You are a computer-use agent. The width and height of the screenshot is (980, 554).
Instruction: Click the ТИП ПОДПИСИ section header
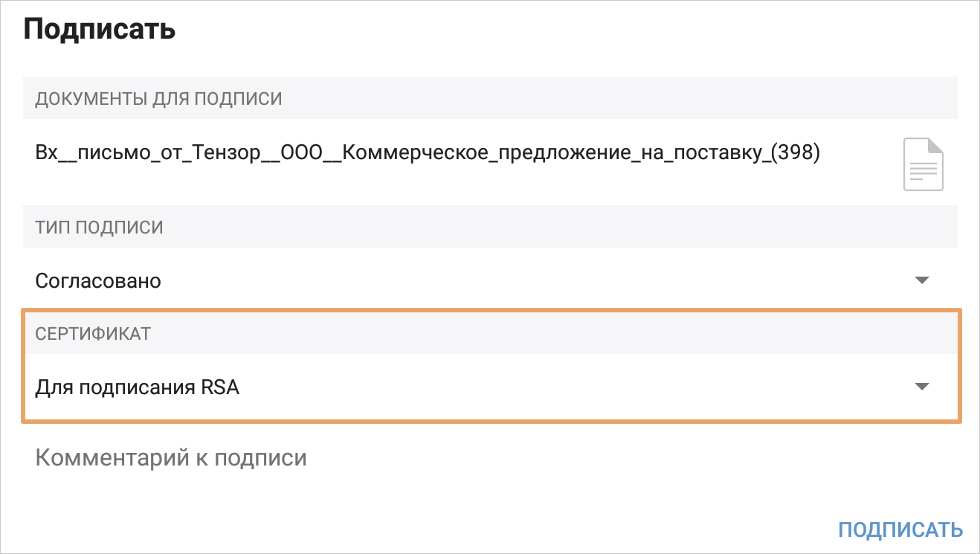pos(99,227)
